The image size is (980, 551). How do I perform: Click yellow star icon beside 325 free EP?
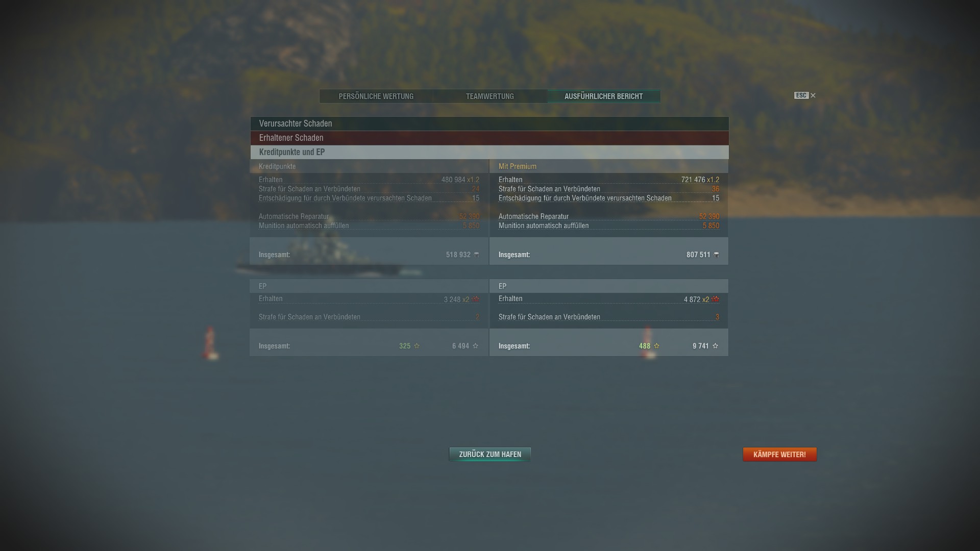(416, 346)
